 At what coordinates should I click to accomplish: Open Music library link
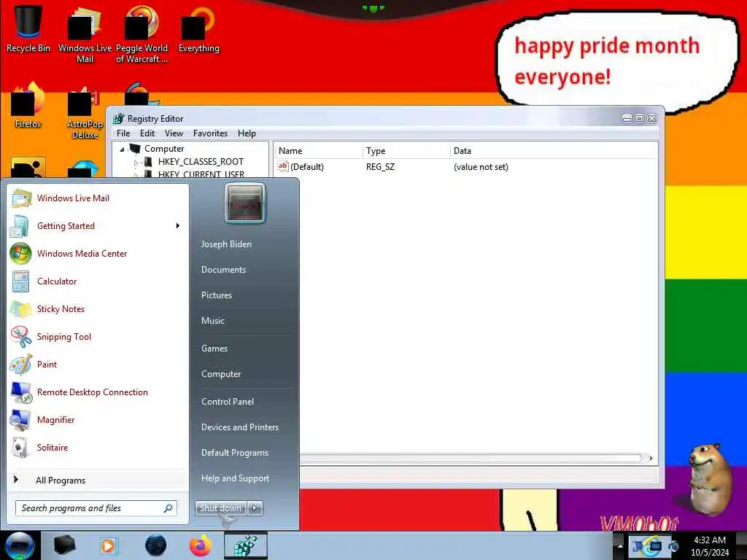(x=212, y=321)
